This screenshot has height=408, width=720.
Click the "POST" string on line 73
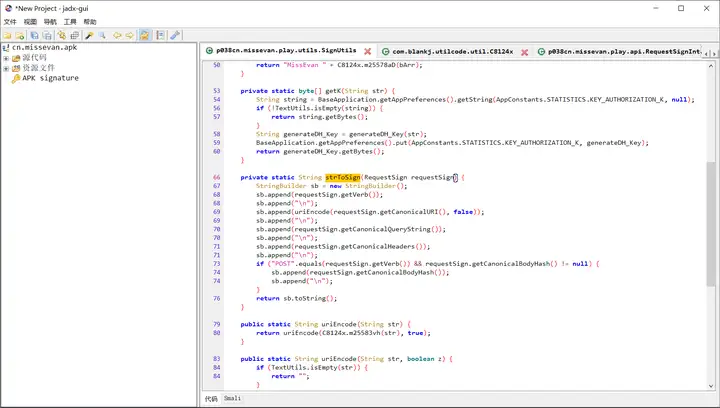282,264
